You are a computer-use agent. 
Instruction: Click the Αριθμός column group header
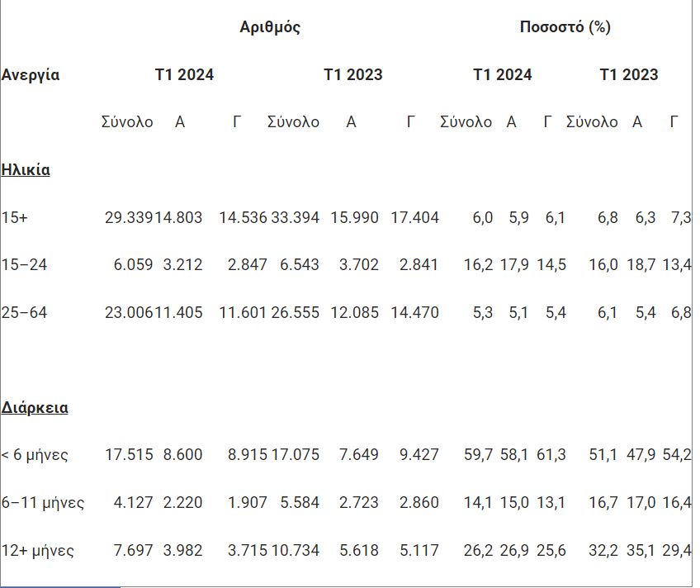[270, 27]
